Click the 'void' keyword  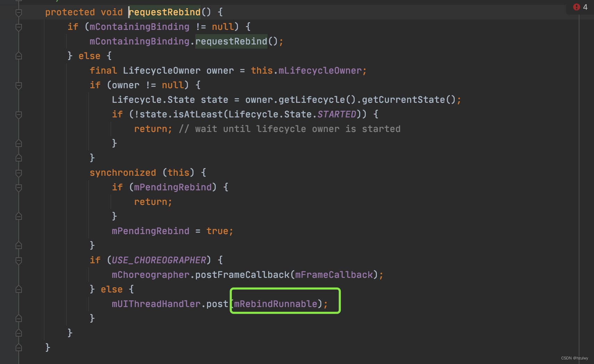(x=112, y=12)
